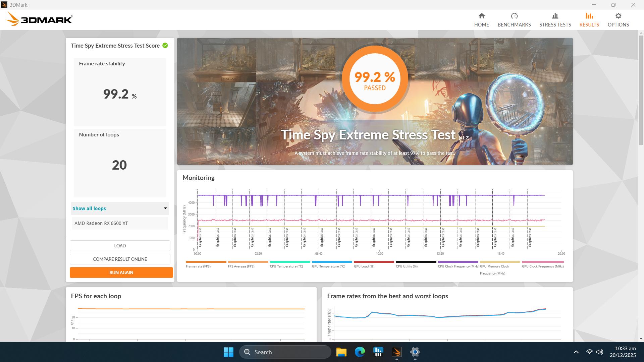644x362 pixels.
Task: Open the taskbar clock and date
Action: point(623,352)
